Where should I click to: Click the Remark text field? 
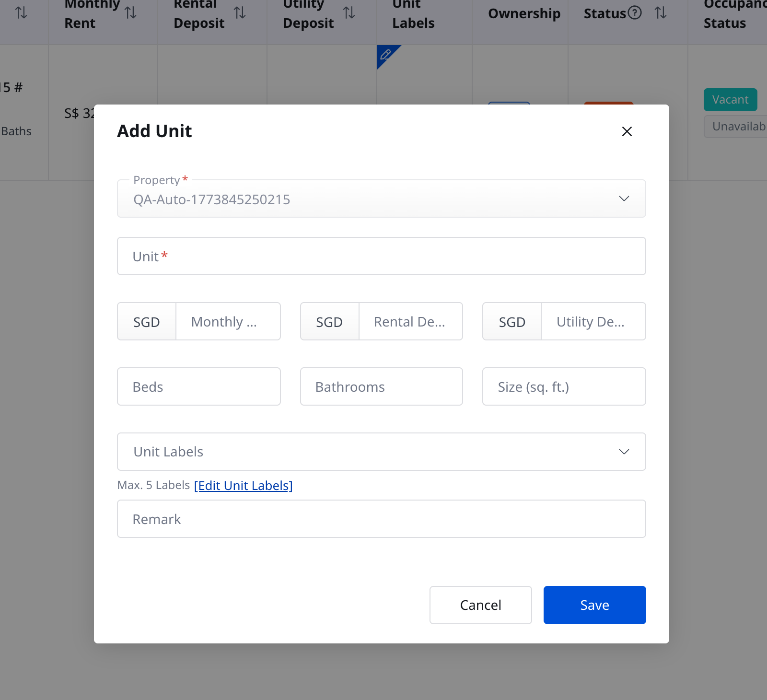click(382, 519)
